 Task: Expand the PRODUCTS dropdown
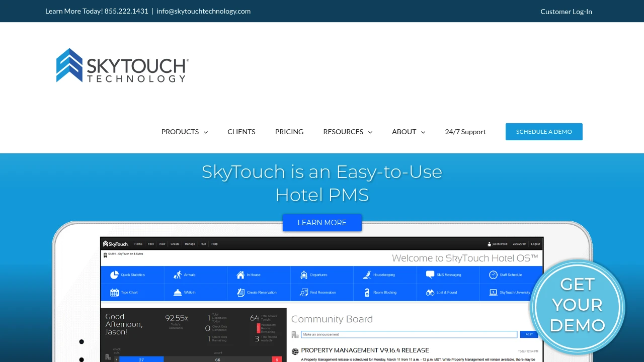[x=184, y=132]
